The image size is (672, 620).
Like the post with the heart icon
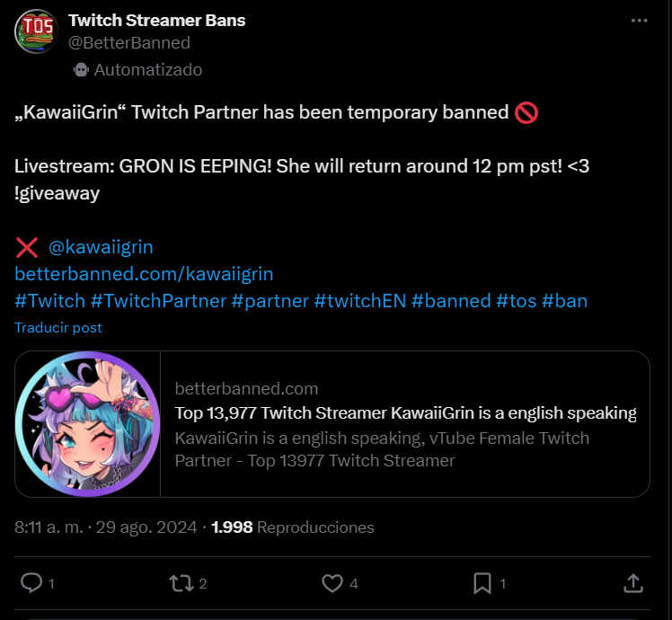[332, 583]
